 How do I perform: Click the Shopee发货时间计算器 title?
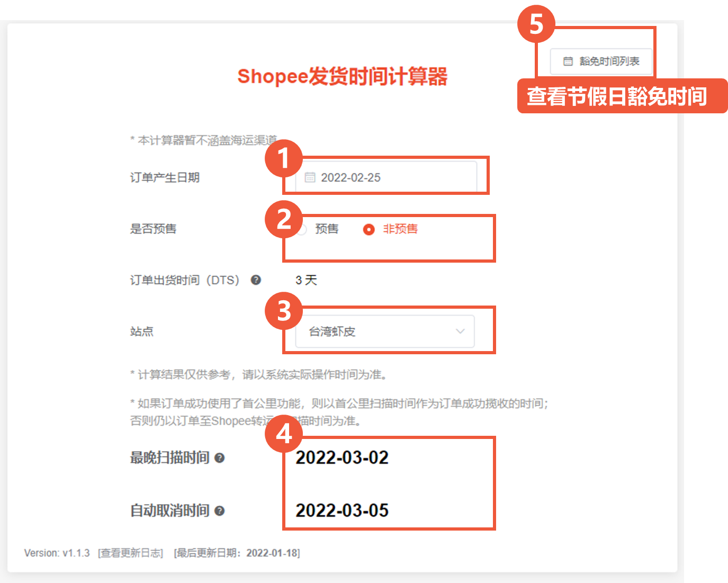point(343,76)
